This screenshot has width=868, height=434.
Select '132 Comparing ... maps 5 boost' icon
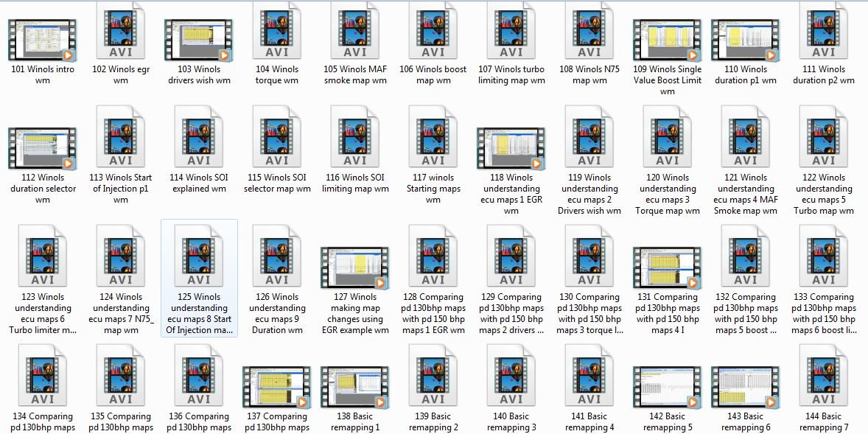coord(745,256)
